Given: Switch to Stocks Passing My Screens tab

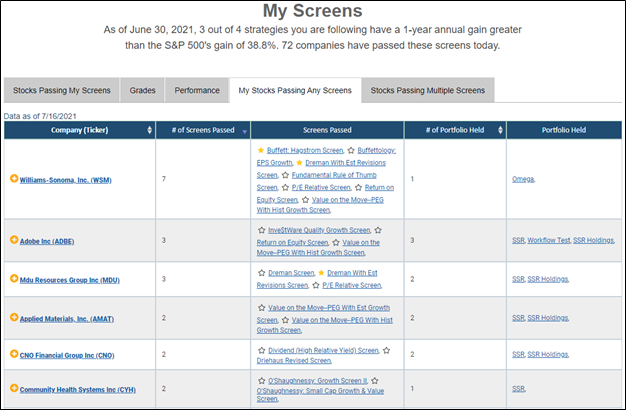Looking at the screenshot, I should click(x=61, y=90).
